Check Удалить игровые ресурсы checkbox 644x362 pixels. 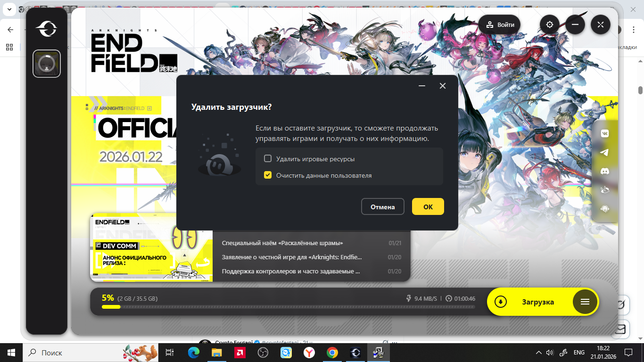[268, 159]
